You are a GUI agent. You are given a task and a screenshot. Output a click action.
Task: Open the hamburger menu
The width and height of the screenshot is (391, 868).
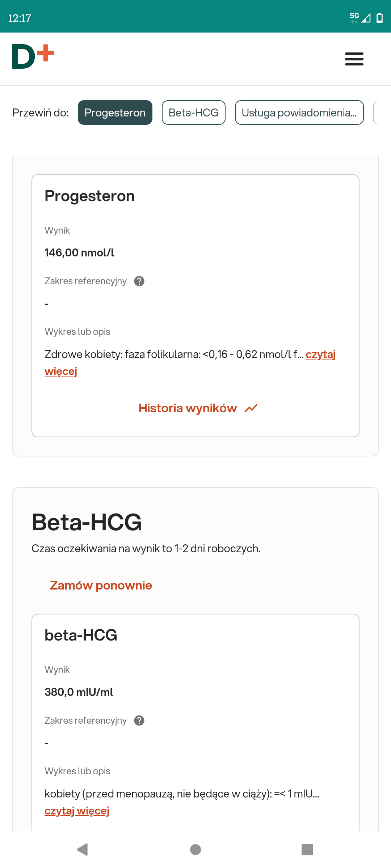tap(354, 59)
